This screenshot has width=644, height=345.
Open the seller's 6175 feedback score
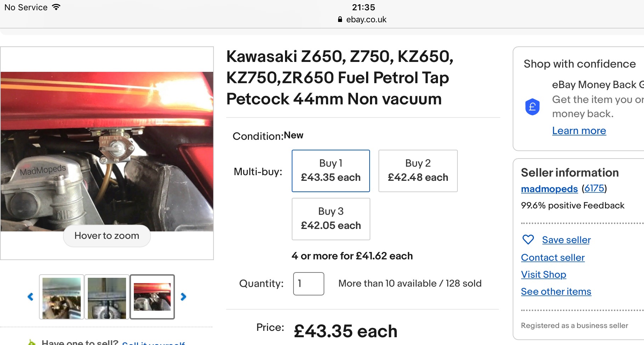pyautogui.click(x=594, y=188)
